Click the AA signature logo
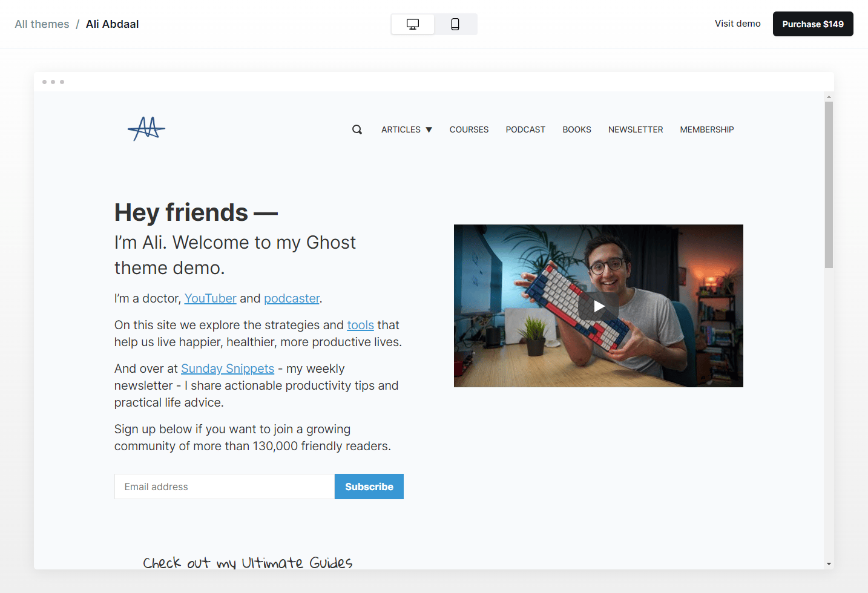868x593 pixels. [x=146, y=128]
